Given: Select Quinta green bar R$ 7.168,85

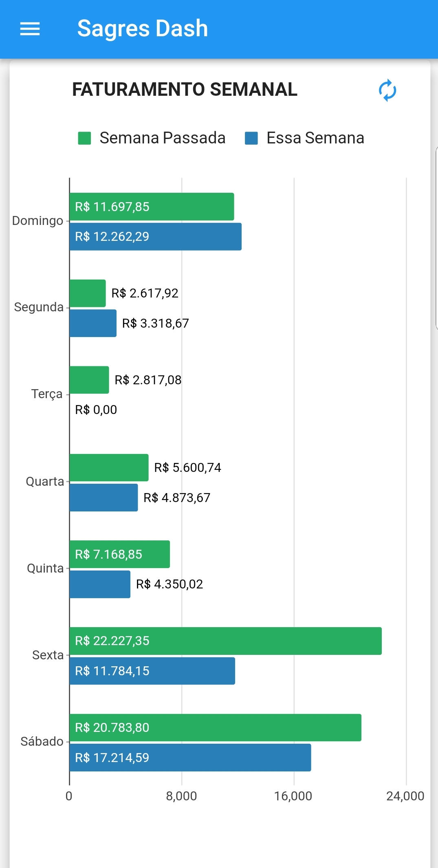Looking at the screenshot, I should click(x=119, y=554).
